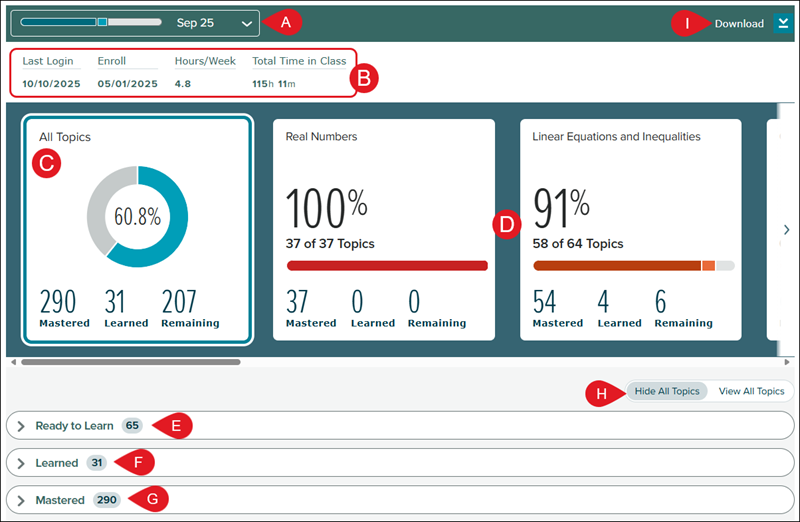This screenshot has height=522, width=800.
Task: Click the horizontal scrollbar left arrow
Action: [x=13, y=361]
